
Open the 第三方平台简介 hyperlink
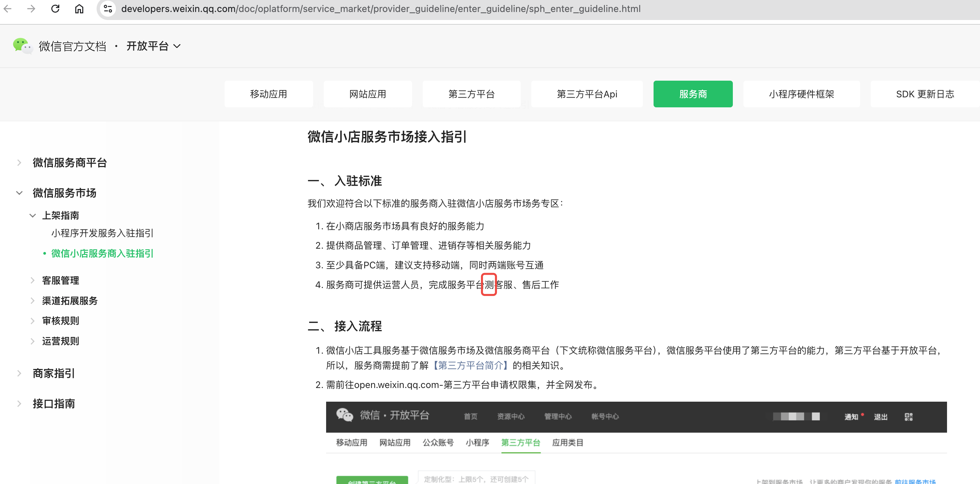(x=471, y=365)
